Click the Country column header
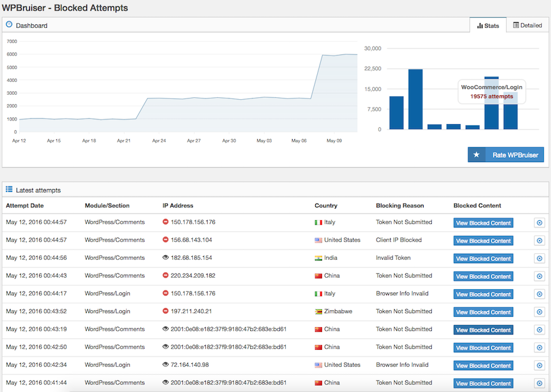The height and width of the screenshot is (392, 551). click(x=326, y=205)
